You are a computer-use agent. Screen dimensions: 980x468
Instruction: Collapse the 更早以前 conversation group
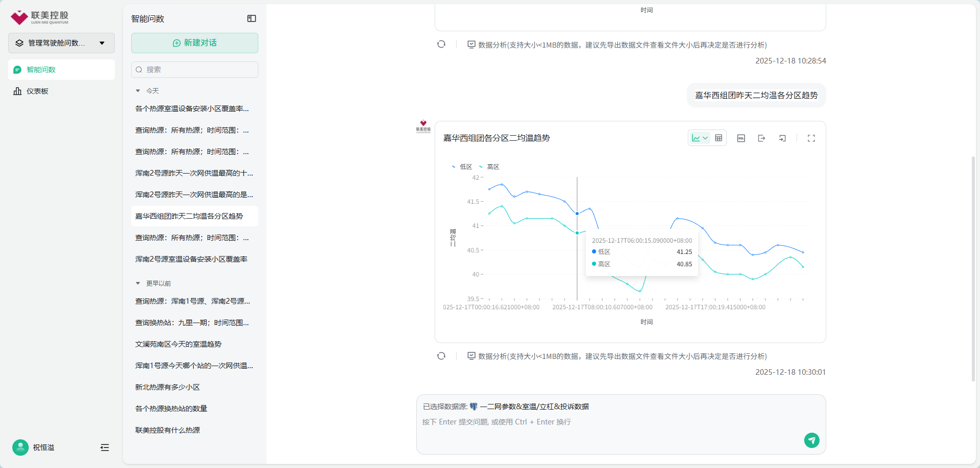click(138, 283)
